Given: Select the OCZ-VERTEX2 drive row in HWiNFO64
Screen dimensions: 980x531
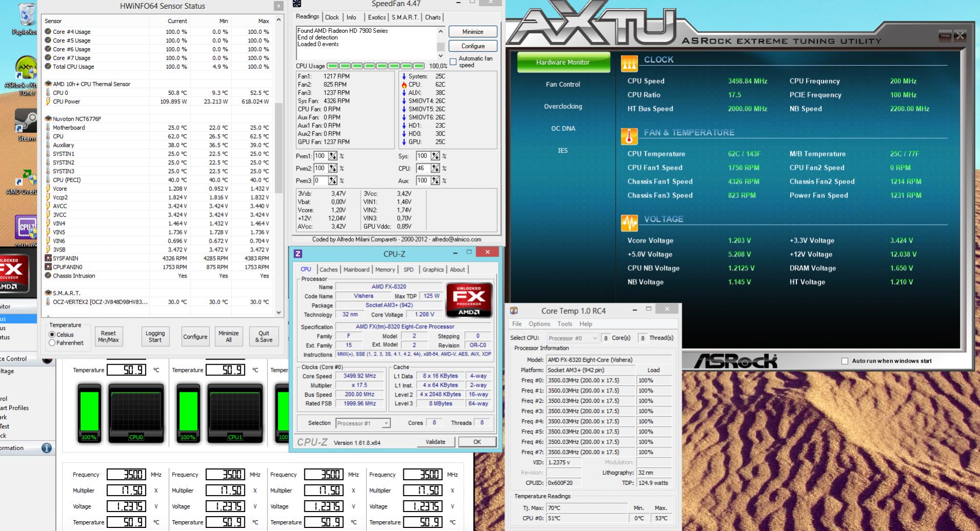Looking at the screenshot, I should pos(158,302).
